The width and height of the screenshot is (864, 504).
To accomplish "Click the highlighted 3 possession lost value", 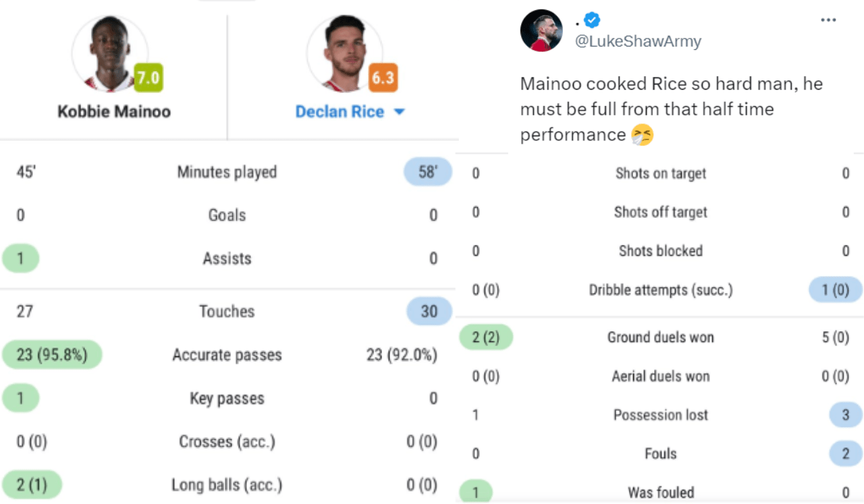I will [x=845, y=415].
